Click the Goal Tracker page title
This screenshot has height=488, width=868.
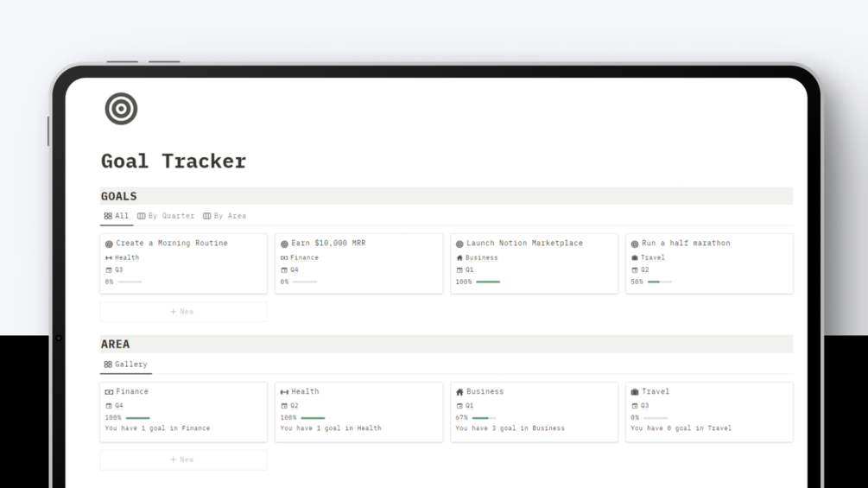(x=174, y=161)
